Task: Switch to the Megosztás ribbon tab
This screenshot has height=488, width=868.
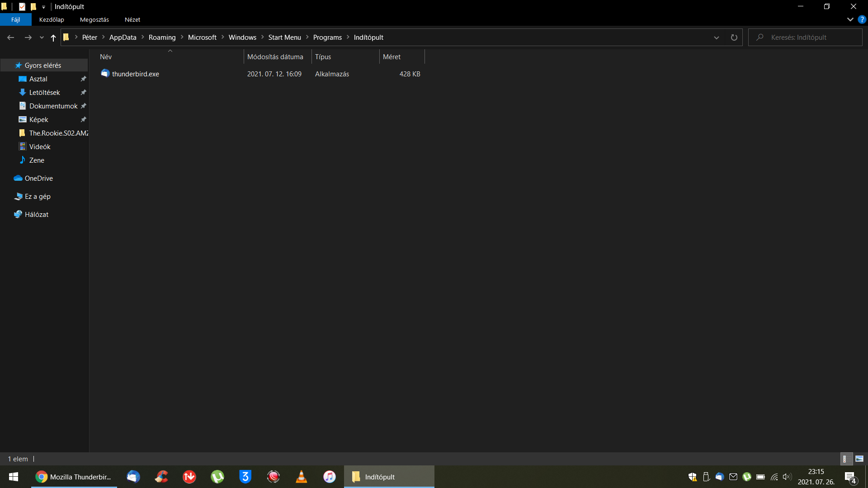Action: pyautogui.click(x=94, y=20)
